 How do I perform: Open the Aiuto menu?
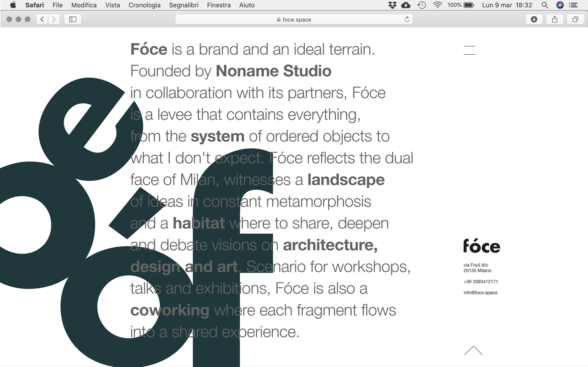point(247,5)
